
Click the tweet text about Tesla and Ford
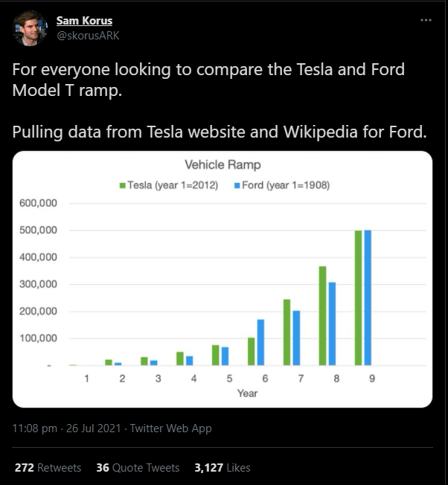pos(208,80)
